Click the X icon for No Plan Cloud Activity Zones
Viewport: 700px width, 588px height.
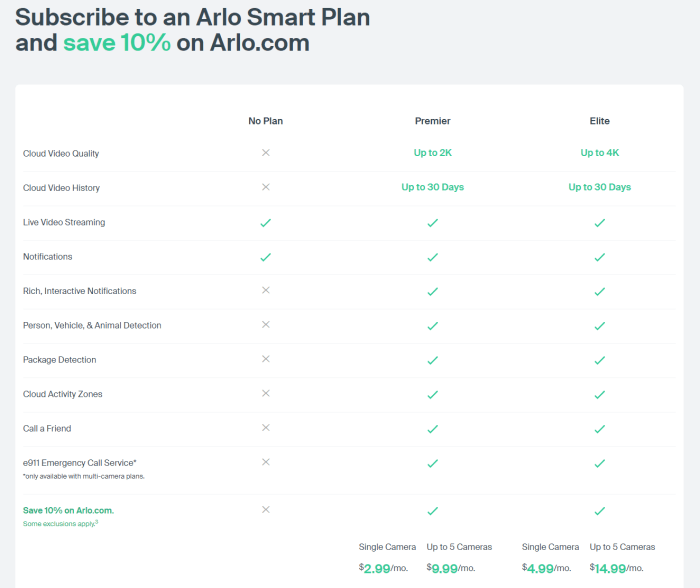(x=266, y=394)
